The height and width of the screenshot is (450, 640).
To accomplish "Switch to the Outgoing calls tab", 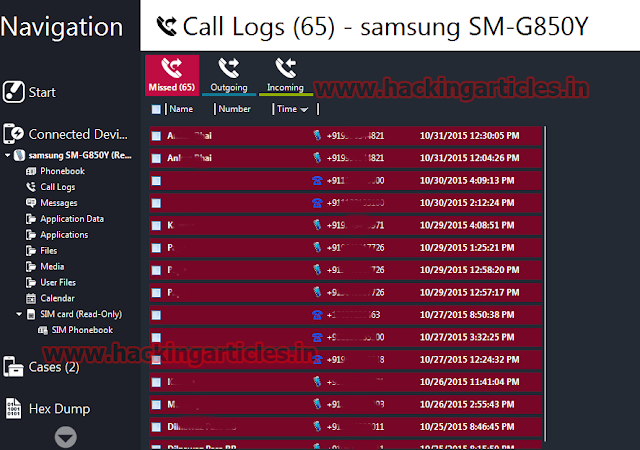I will point(229,75).
